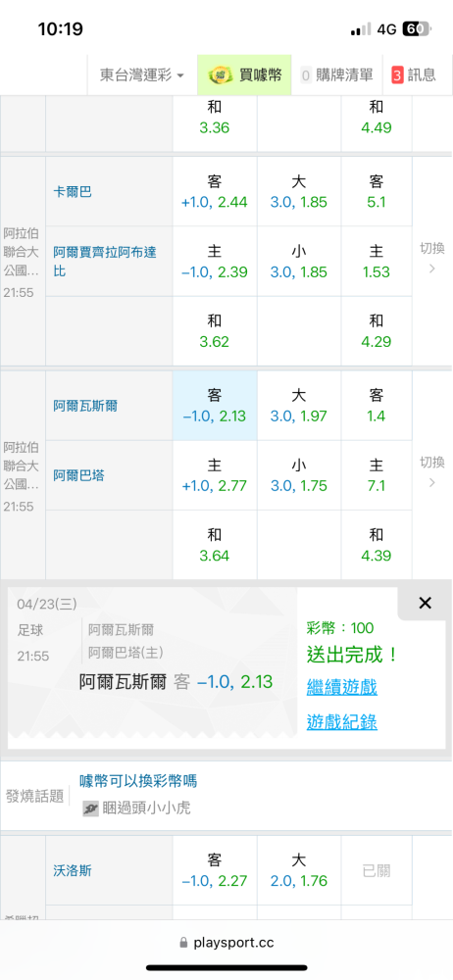The height and width of the screenshot is (980, 453).
Task: Tap the lock icon beside playsport.cc
Action: (x=183, y=943)
